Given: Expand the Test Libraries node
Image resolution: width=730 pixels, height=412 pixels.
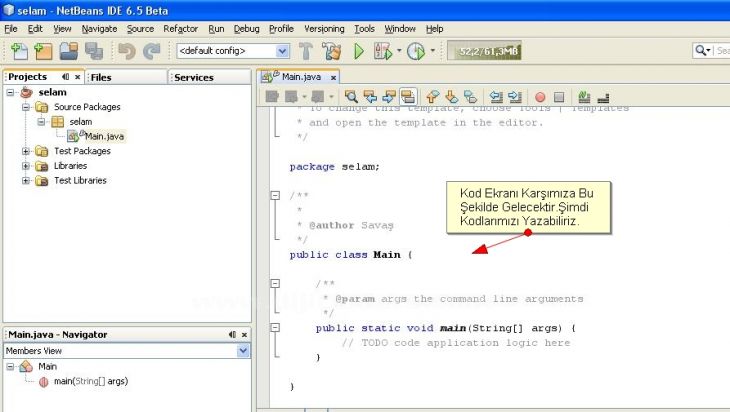Looking at the screenshot, I should tap(26, 181).
